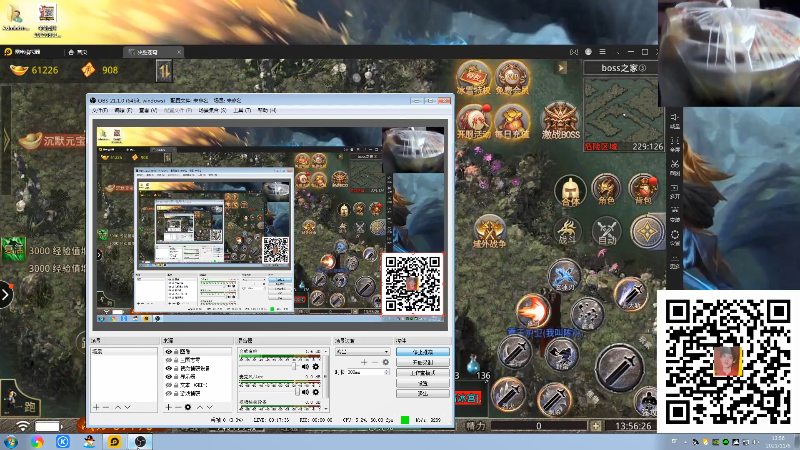800x450 pixels.
Task: Toggle visibility of third source in OBS
Action: [168, 368]
